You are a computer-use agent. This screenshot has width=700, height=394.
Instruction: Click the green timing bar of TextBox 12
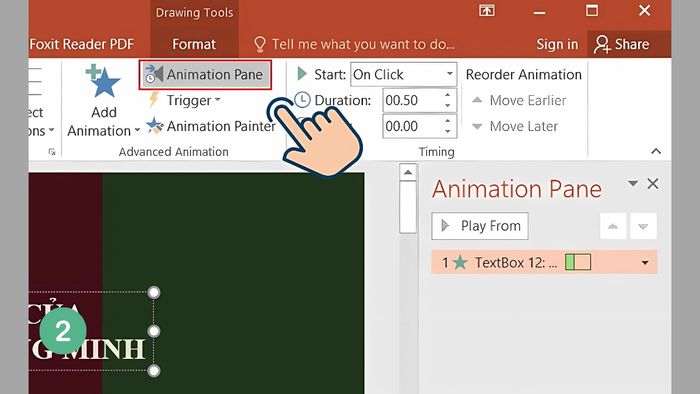click(569, 262)
